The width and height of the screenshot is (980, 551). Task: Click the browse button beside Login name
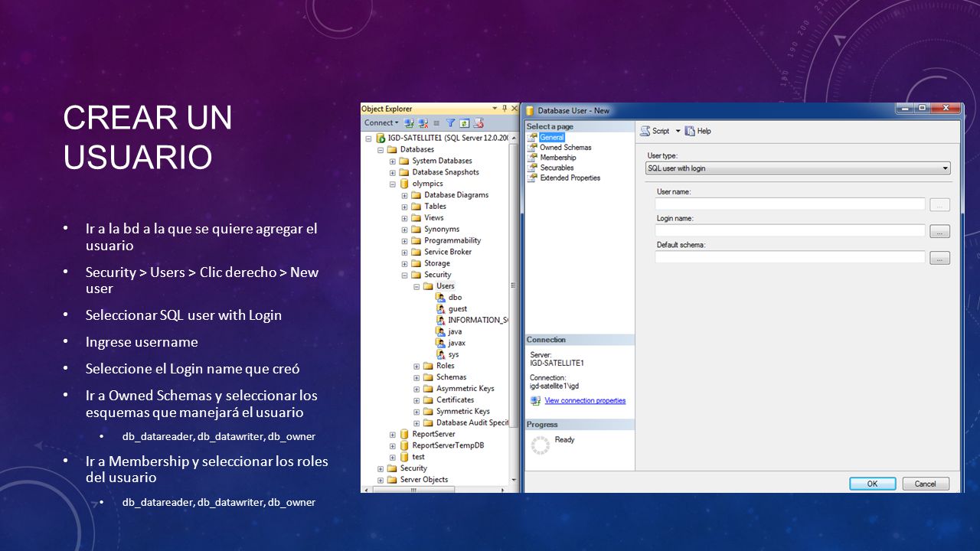tap(939, 231)
